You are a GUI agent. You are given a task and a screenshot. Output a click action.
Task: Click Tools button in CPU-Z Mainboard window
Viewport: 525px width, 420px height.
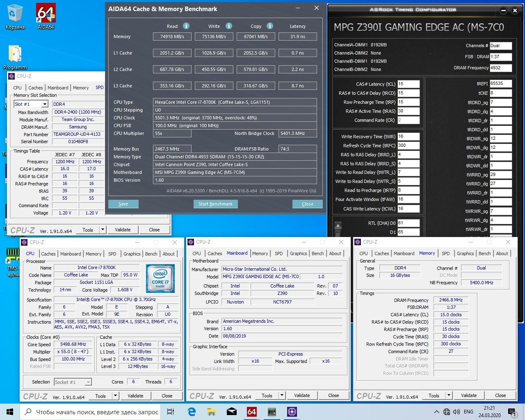(x=267, y=395)
